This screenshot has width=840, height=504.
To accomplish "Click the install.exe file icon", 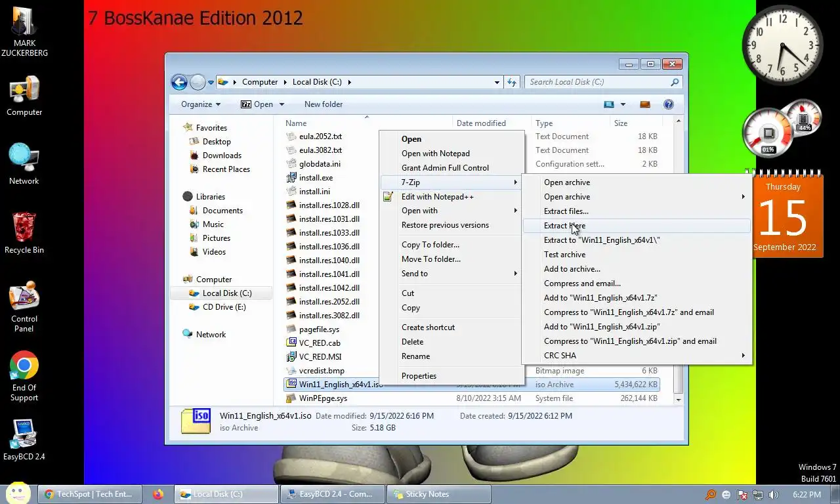I will [292, 178].
